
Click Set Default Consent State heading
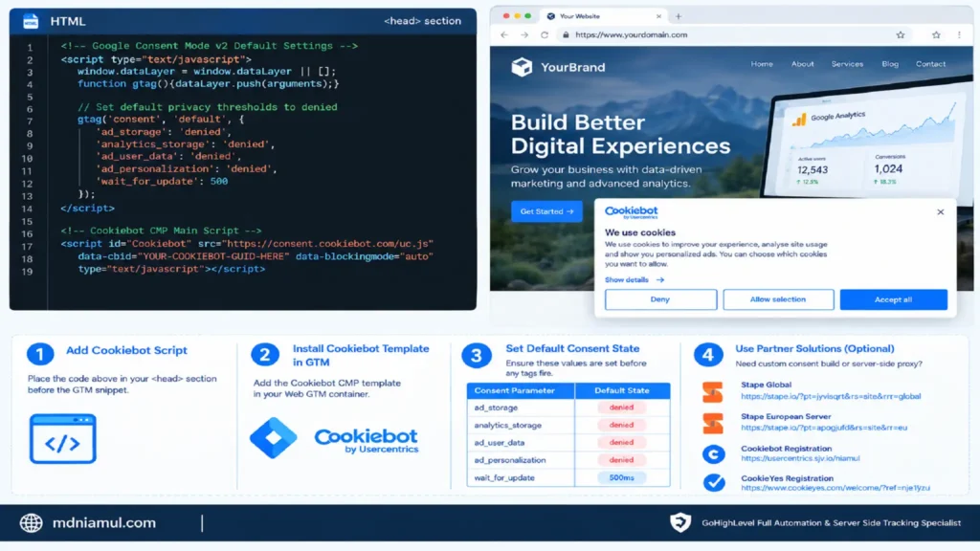572,348
